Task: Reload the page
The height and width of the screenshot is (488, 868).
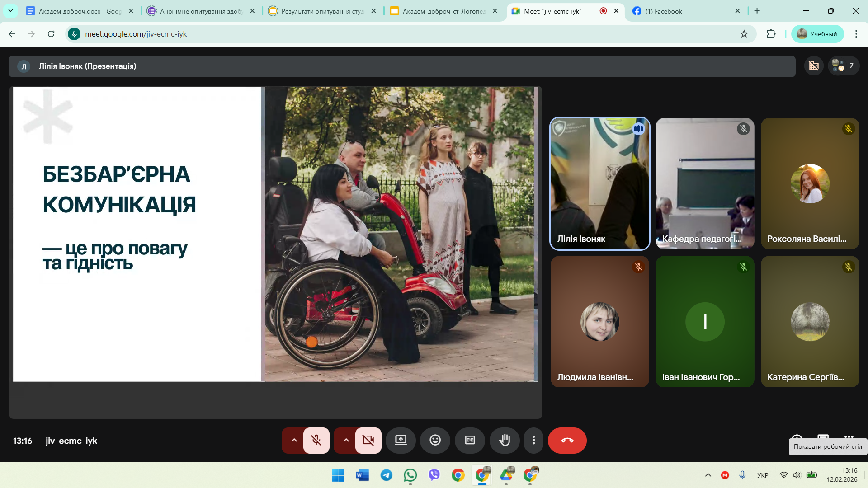Action: (x=51, y=34)
